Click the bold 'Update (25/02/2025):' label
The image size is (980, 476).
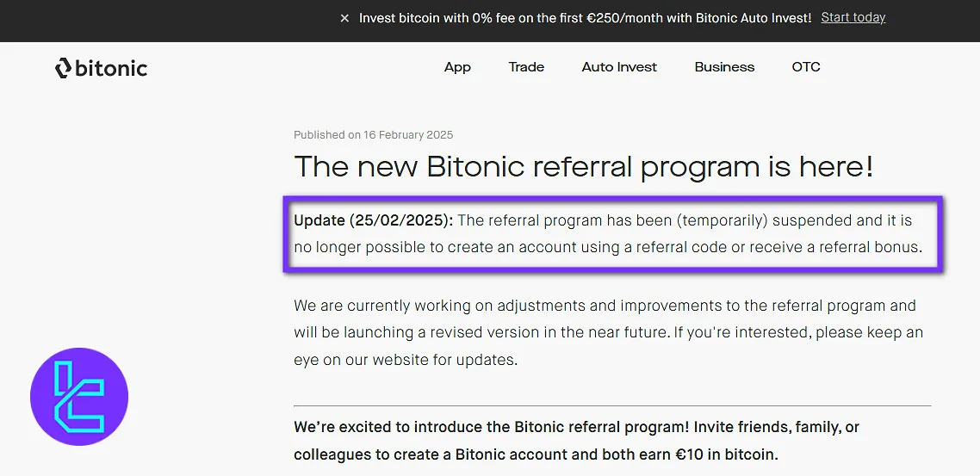click(x=373, y=220)
